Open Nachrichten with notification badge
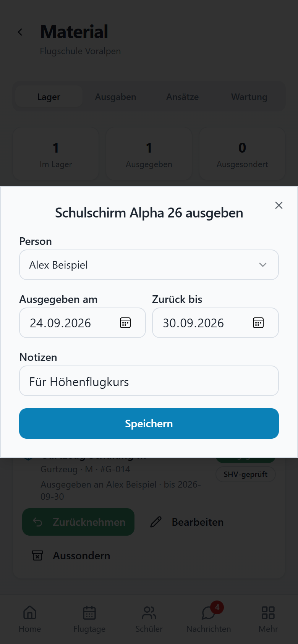Image resolution: width=298 pixels, height=644 pixels. point(209,619)
